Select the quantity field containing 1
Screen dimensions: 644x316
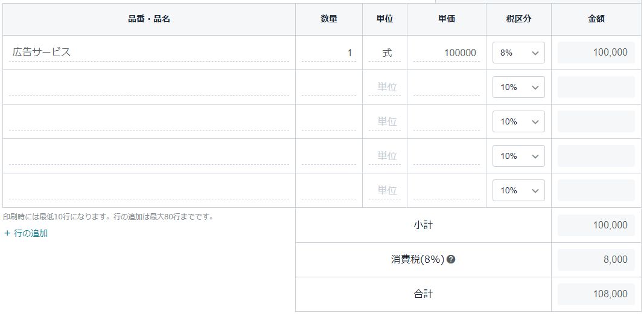pyautogui.click(x=328, y=53)
